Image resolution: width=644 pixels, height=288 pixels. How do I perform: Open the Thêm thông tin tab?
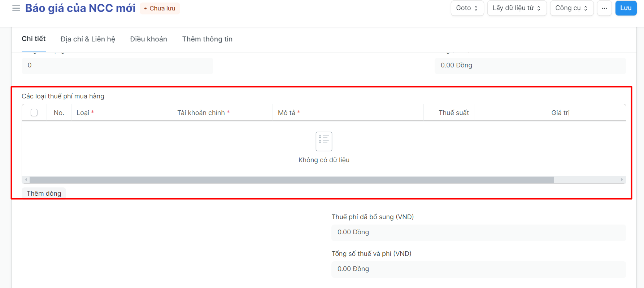(207, 39)
